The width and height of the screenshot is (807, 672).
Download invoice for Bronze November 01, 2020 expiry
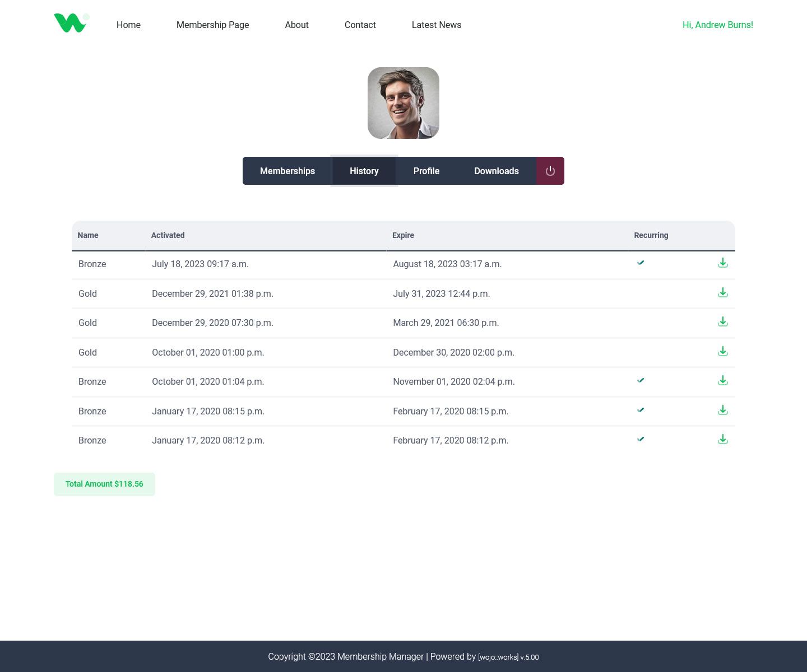(x=723, y=381)
